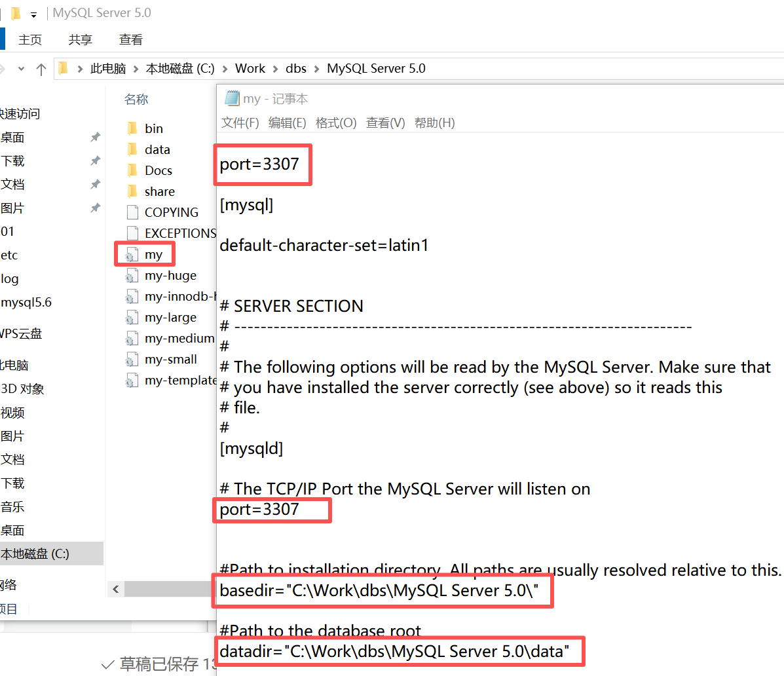Image resolution: width=784 pixels, height=676 pixels.
Task: Select the my-large config file icon
Action: [x=132, y=318]
